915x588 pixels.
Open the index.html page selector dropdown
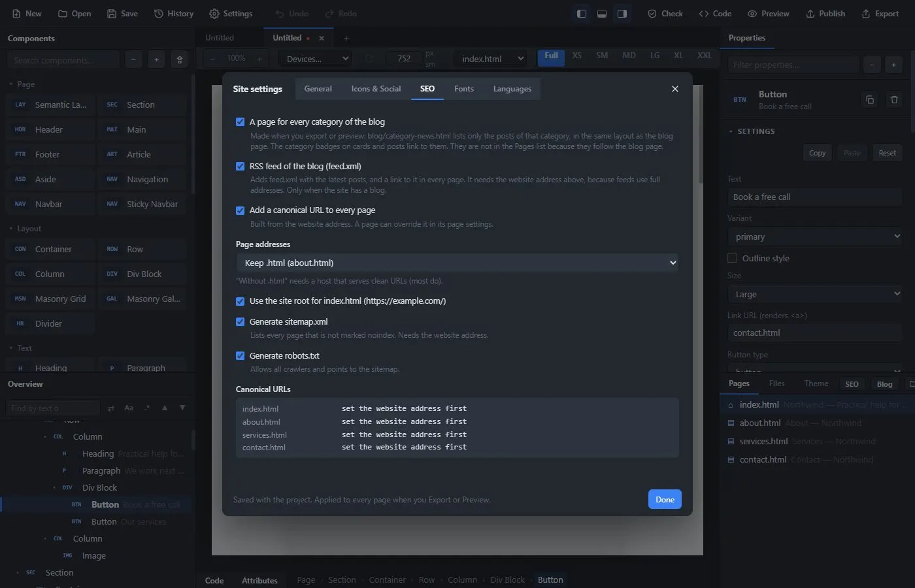pos(490,59)
